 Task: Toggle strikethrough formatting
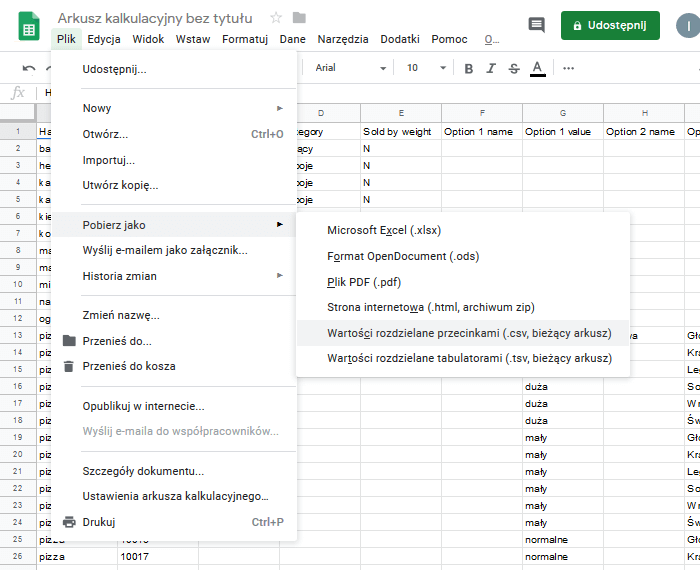514,68
